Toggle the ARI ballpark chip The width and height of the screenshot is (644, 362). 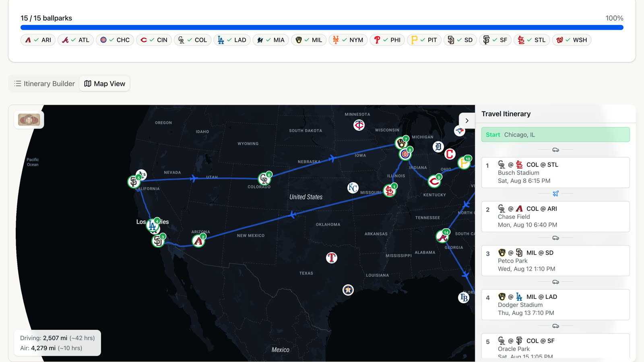(x=38, y=40)
